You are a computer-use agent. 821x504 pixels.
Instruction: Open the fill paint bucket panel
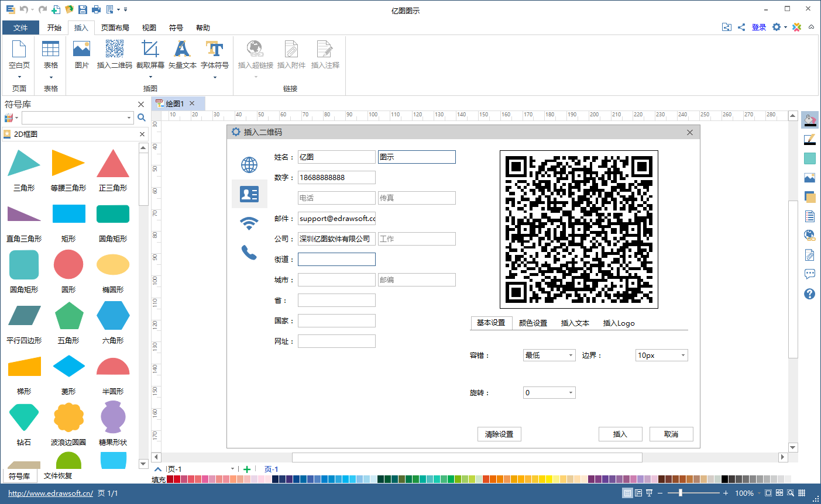point(810,120)
